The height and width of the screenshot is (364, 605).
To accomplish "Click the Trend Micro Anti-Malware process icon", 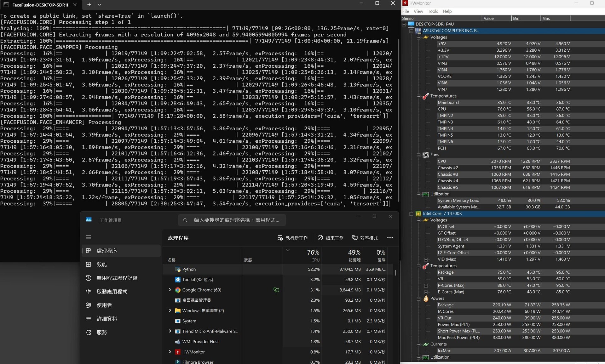I will pyautogui.click(x=178, y=331).
